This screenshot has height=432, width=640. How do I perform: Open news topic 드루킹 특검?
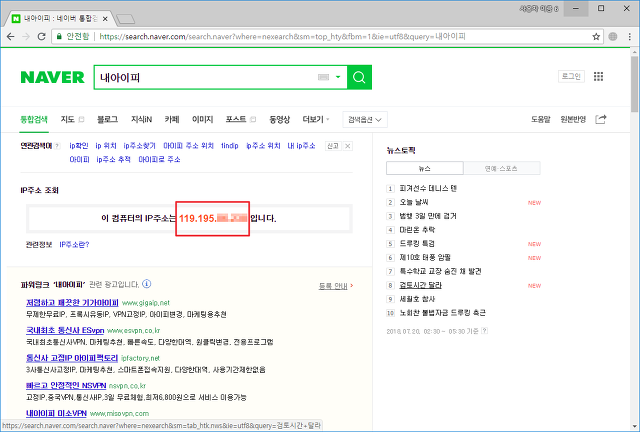pos(417,244)
